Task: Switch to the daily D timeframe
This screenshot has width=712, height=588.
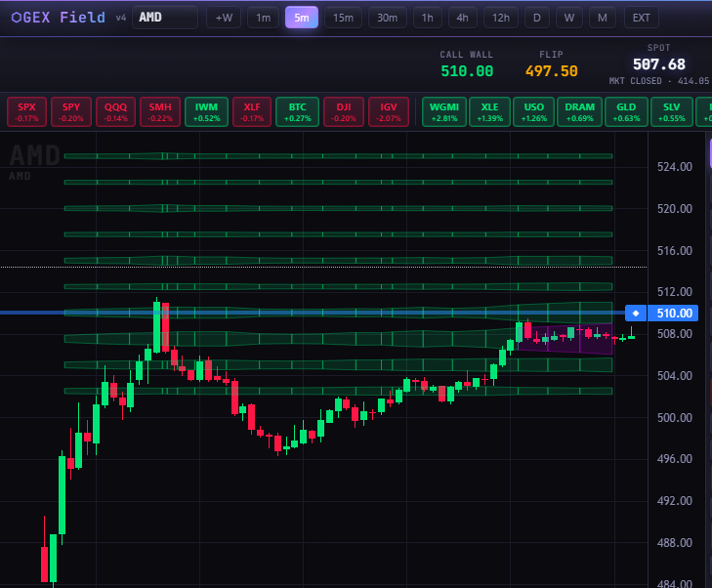Action: point(537,18)
